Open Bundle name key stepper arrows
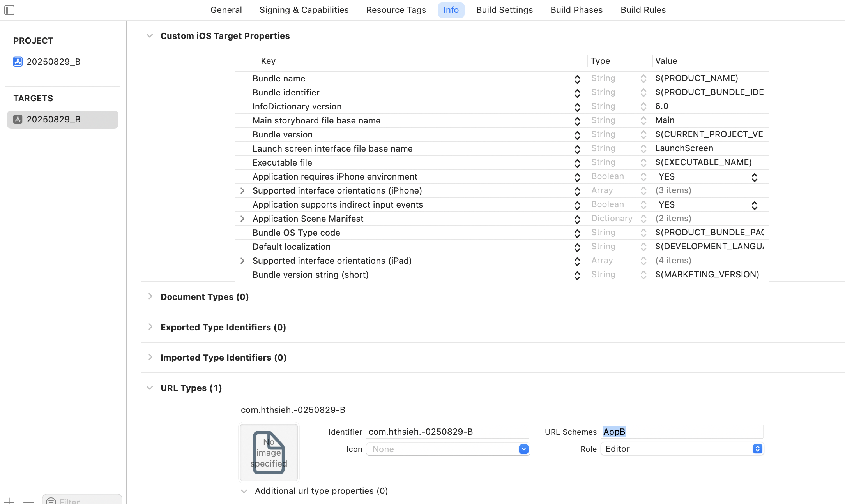The image size is (845, 504). (x=577, y=79)
